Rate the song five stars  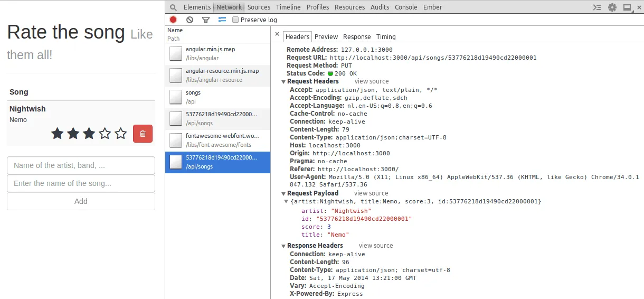(x=121, y=134)
